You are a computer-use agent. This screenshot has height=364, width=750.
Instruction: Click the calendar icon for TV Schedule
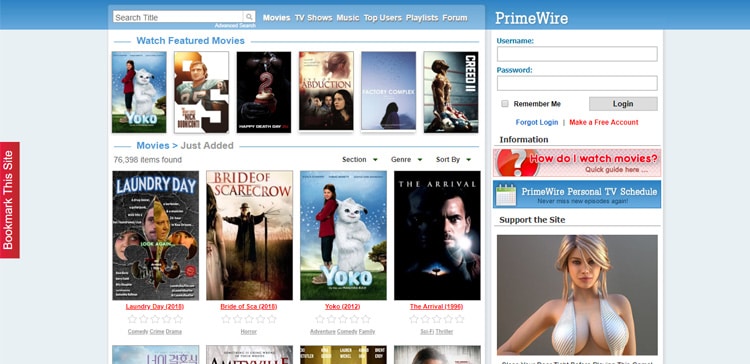pos(506,194)
